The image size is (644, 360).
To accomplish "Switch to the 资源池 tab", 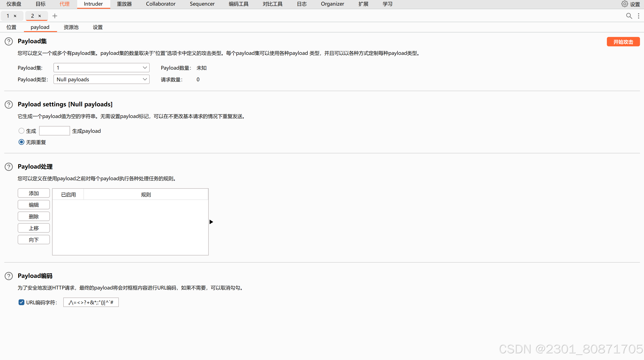I will 71,27.
